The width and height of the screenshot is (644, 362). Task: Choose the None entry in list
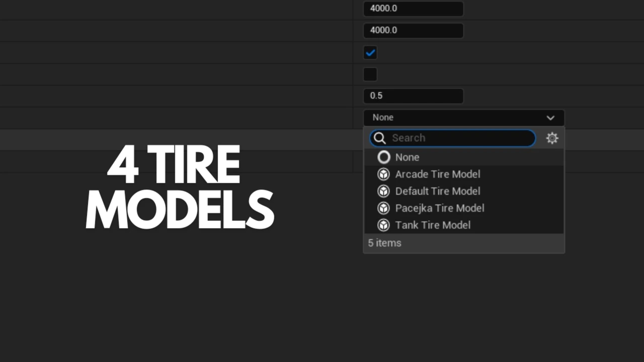click(x=407, y=157)
